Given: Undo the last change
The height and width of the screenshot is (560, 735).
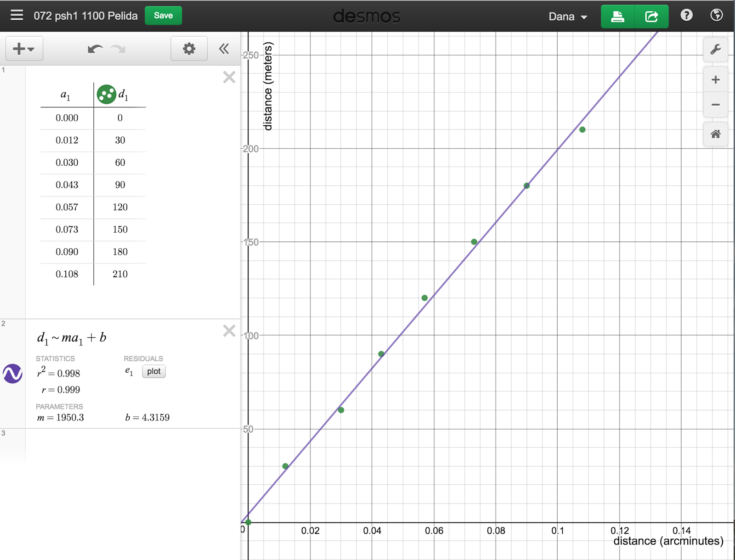Looking at the screenshot, I should click(x=95, y=48).
